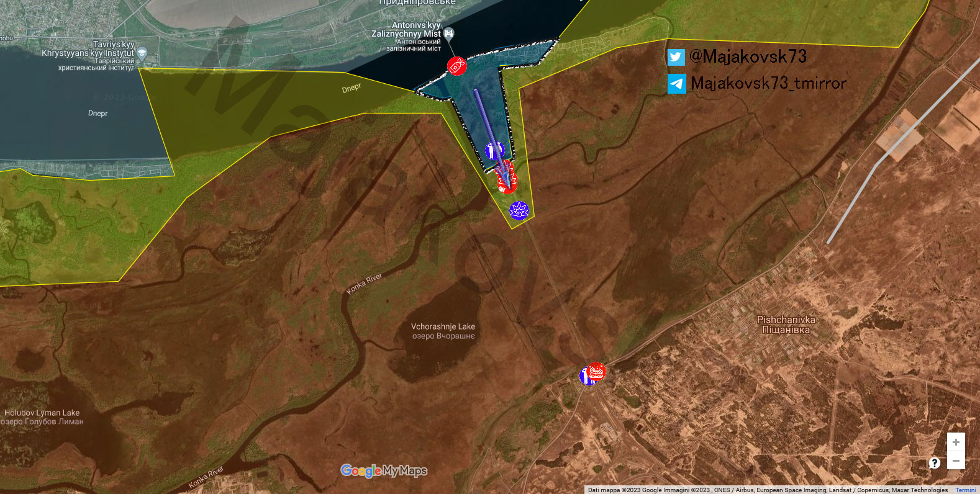Click the blue explosion marker below the arrow

519,210
